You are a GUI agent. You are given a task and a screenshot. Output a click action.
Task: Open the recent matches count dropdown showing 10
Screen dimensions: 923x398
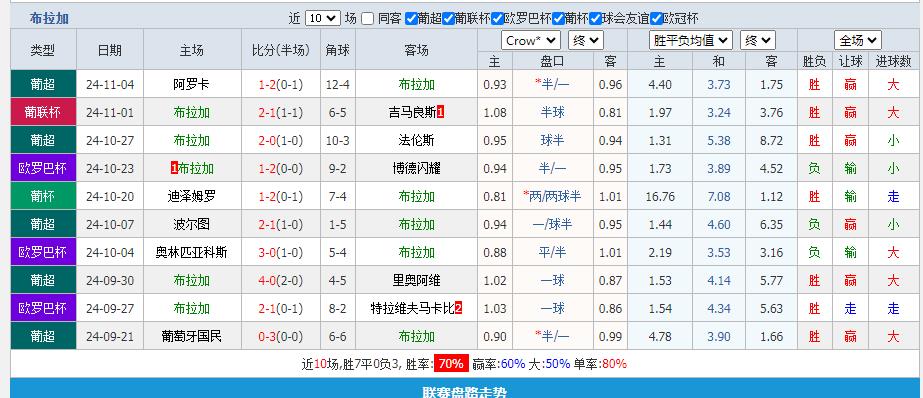point(323,18)
